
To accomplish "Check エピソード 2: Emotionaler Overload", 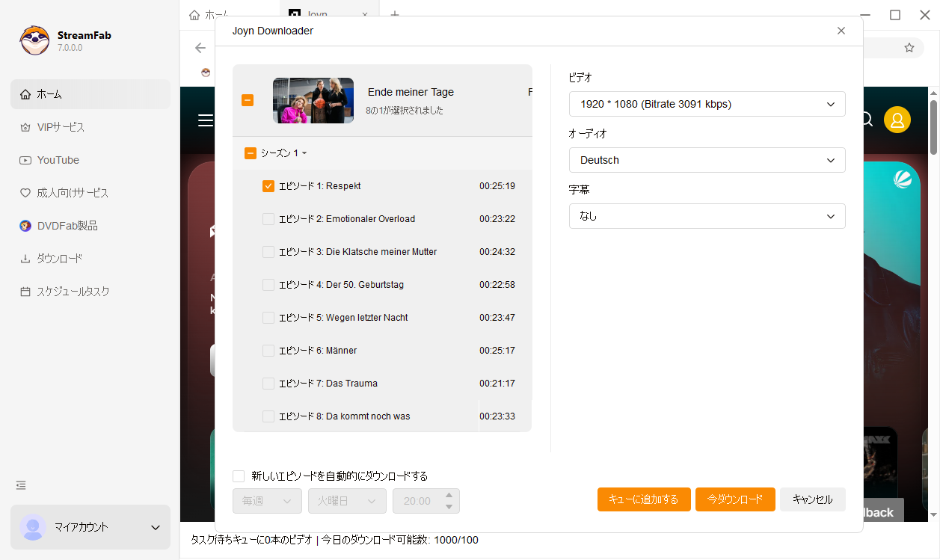I will [268, 219].
